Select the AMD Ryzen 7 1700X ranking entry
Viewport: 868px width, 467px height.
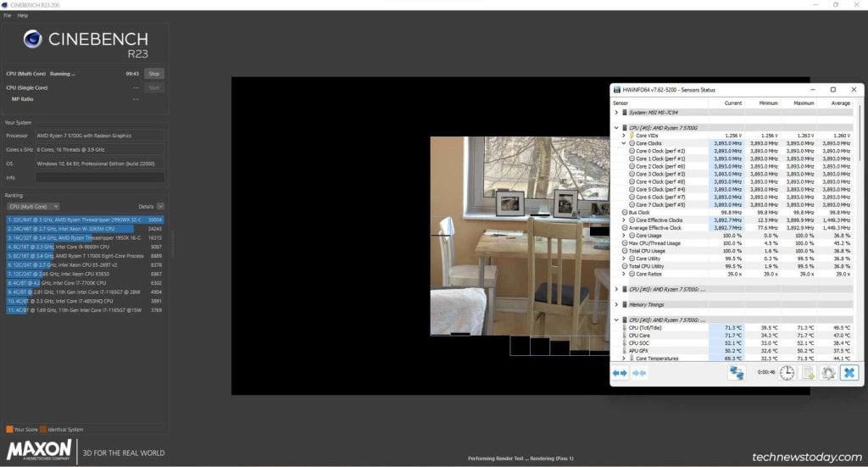pos(85,256)
